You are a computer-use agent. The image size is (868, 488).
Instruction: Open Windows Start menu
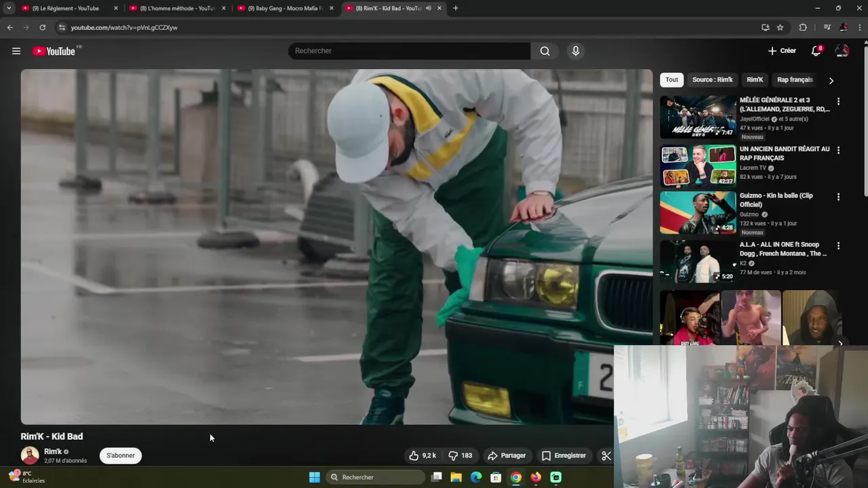coord(315,477)
